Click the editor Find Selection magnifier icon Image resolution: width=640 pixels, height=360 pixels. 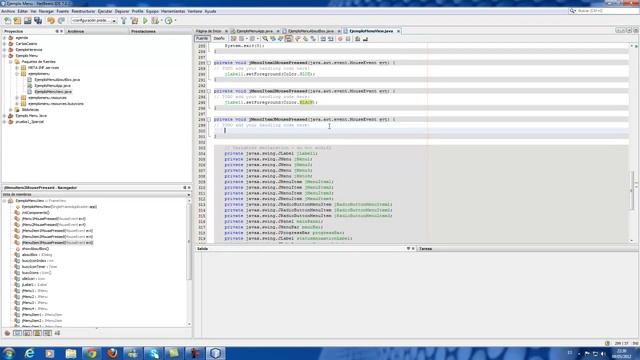pyautogui.click(x=265, y=39)
